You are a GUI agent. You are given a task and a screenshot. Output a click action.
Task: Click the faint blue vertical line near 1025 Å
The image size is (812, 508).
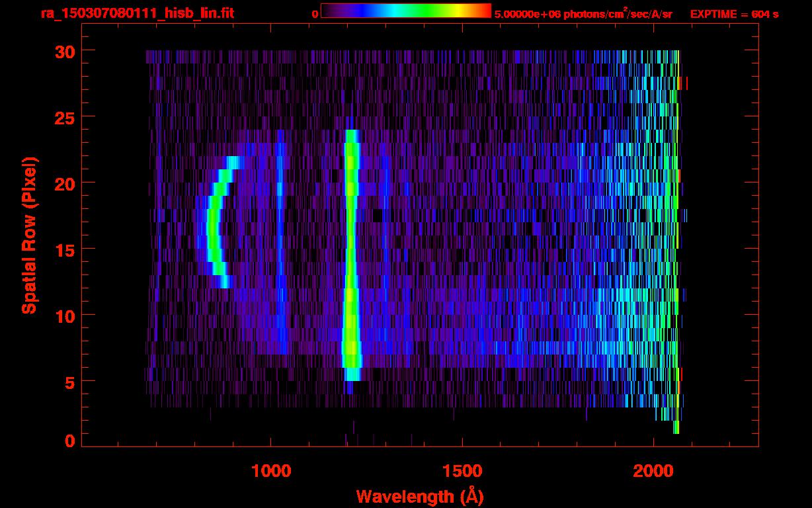pos(280,242)
